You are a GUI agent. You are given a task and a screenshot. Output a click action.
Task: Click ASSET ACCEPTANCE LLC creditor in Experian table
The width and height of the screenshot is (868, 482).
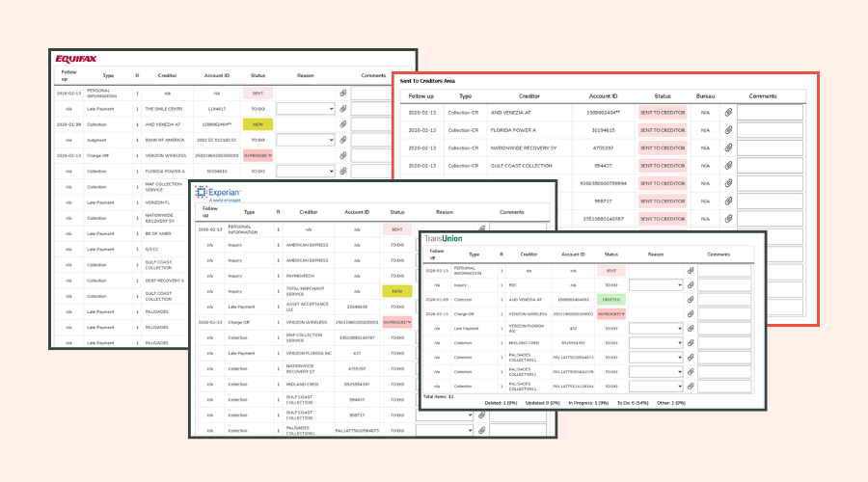[308, 307]
